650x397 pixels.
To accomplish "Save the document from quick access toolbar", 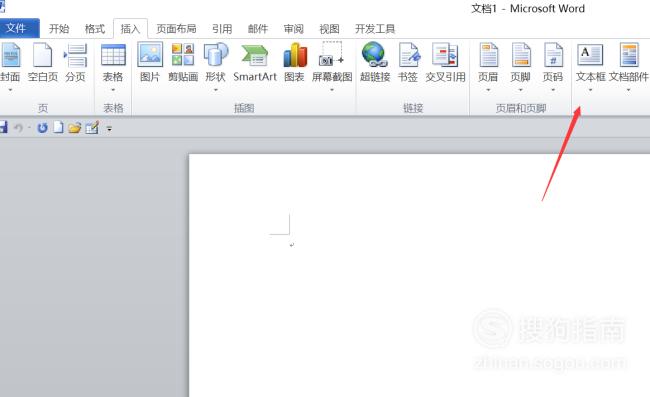I will tap(3, 128).
